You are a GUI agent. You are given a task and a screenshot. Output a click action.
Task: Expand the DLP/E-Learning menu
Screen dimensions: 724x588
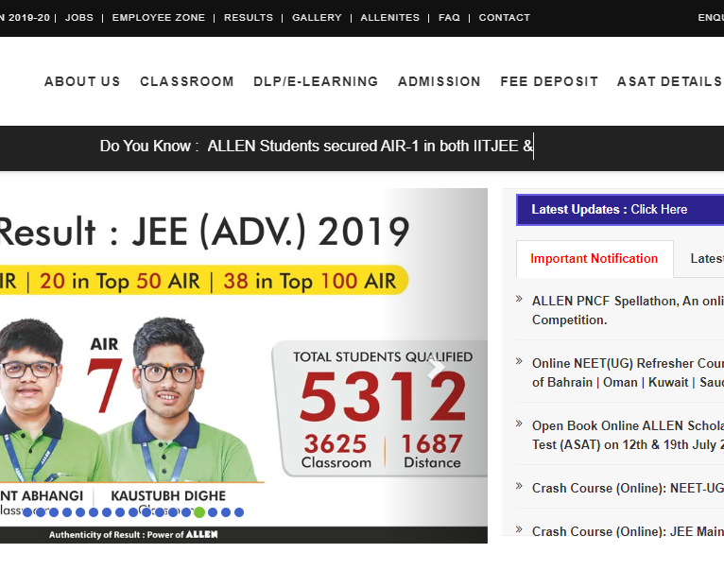[x=316, y=81]
